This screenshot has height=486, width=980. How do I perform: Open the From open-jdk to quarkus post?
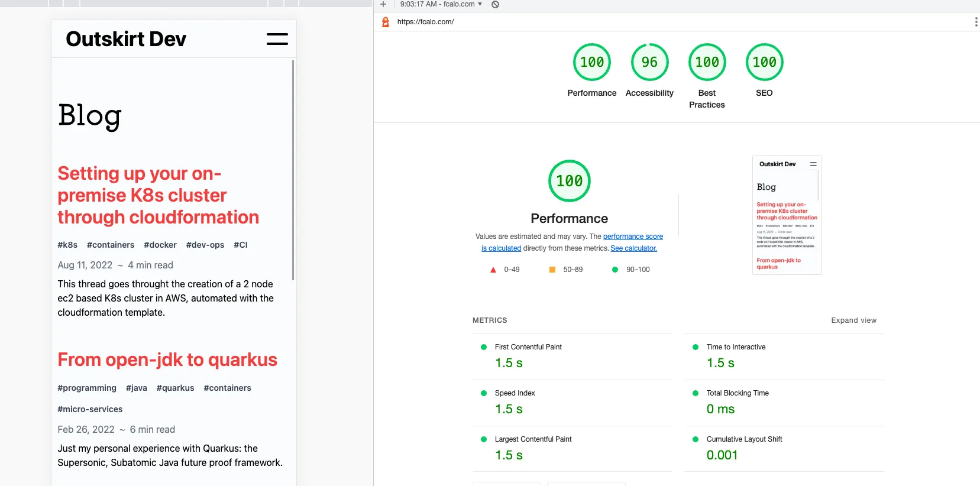pyautogui.click(x=167, y=359)
